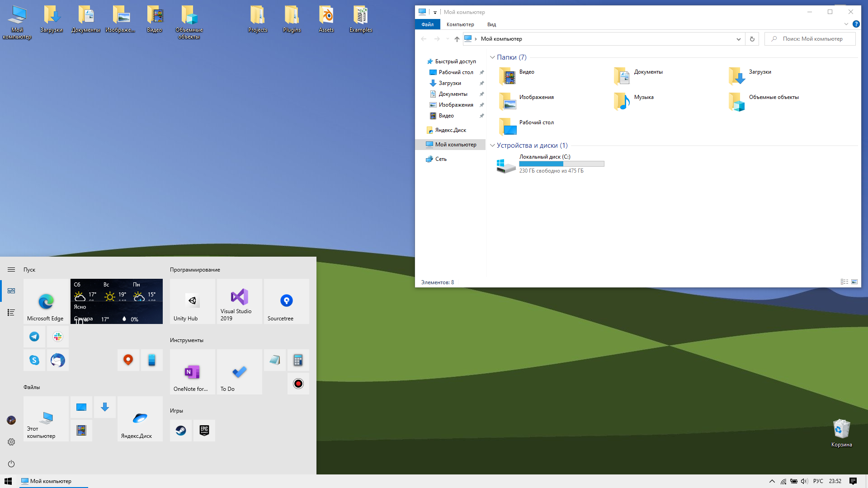Open the OneNote tile
Screen dimensions: 868x488
(x=192, y=372)
